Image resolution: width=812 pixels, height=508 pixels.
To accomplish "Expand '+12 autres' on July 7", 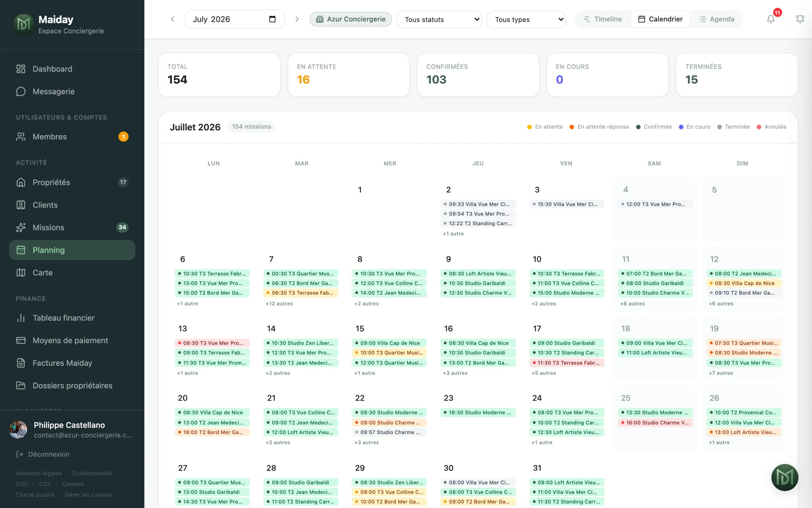I will [x=279, y=303].
